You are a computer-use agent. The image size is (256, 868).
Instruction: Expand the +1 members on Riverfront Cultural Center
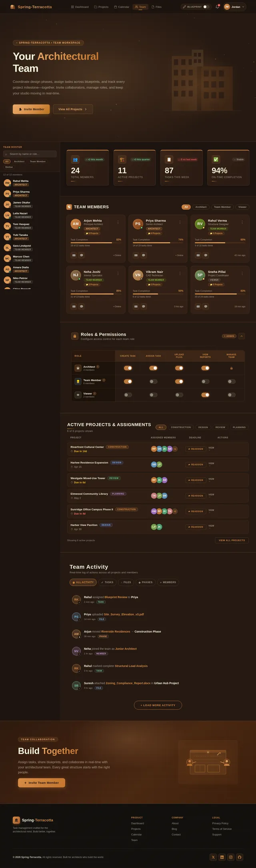(175, 449)
